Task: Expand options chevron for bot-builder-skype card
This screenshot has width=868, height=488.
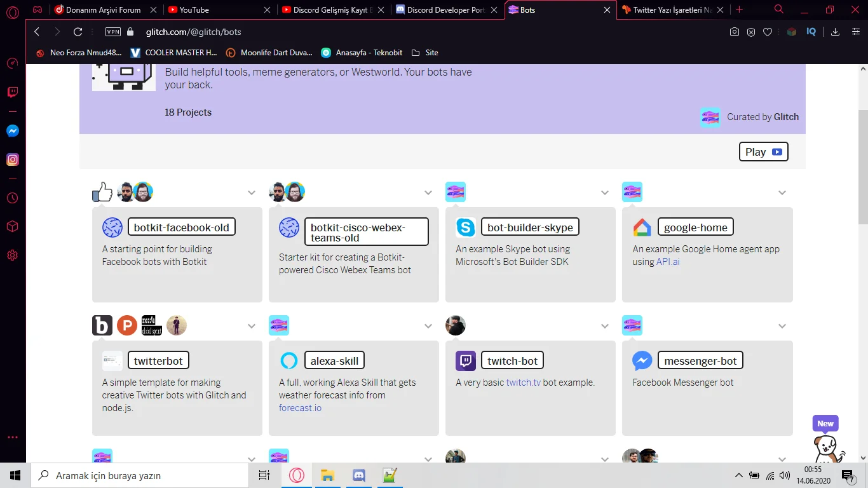Action: coord(605,193)
